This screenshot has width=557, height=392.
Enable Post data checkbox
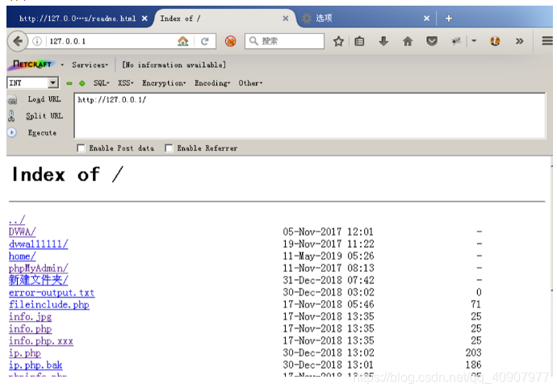tap(81, 148)
